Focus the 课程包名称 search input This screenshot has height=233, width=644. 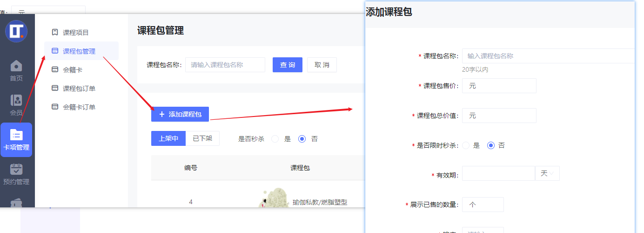tap(225, 65)
